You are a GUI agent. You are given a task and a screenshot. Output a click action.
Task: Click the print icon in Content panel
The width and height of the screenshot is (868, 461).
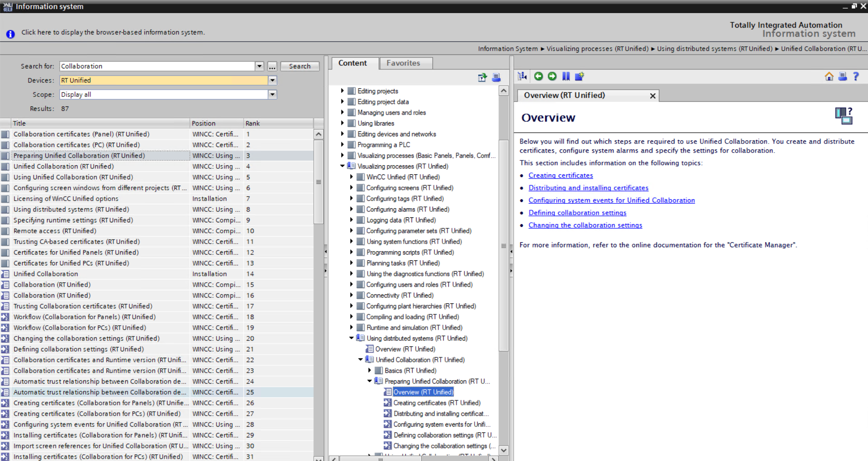(x=496, y=77)
